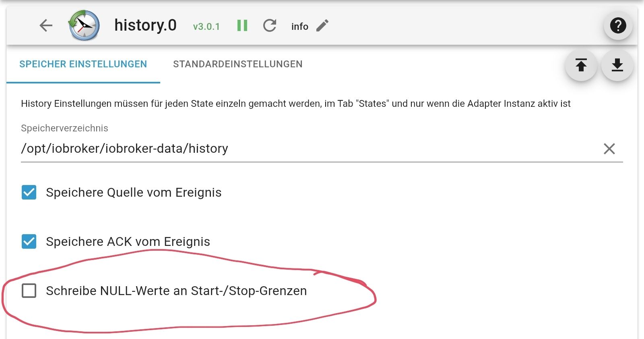Viewport: 644px width, 339px height.
Task: Restart the history.0 instance with reload icon
Action: tap(270, 26)
